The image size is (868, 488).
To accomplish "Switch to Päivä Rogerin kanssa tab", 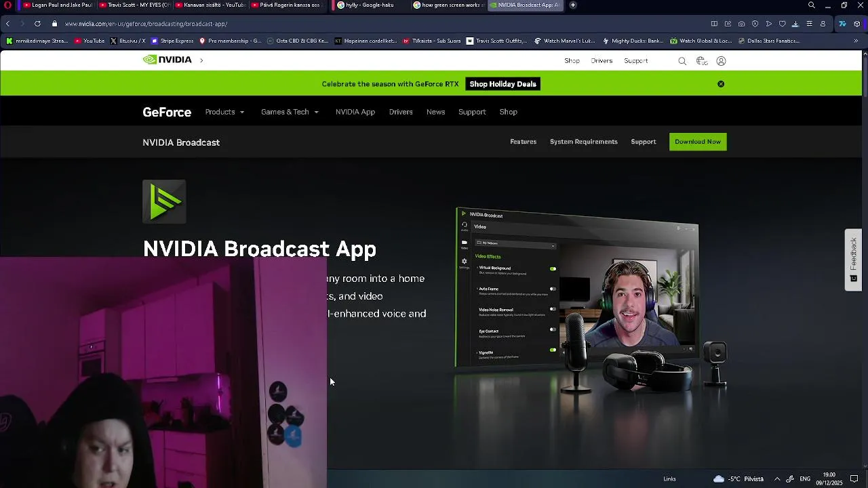I will pos(285,5).
